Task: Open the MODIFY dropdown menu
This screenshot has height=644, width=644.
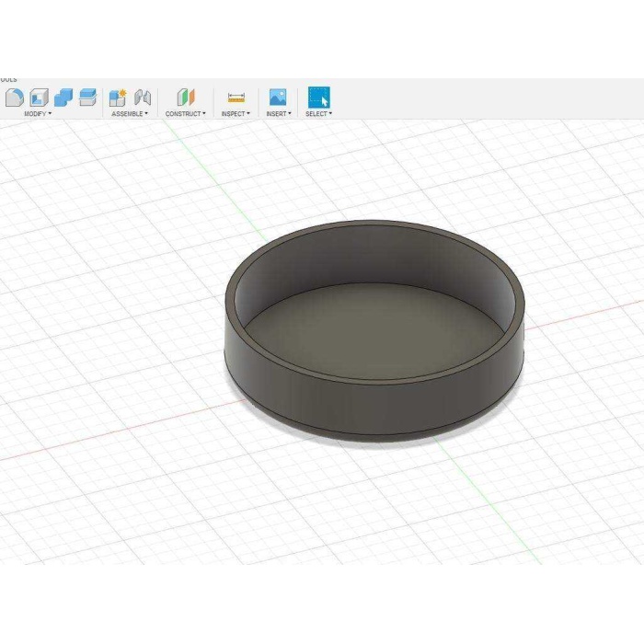Action: click(x=38, y=114)
